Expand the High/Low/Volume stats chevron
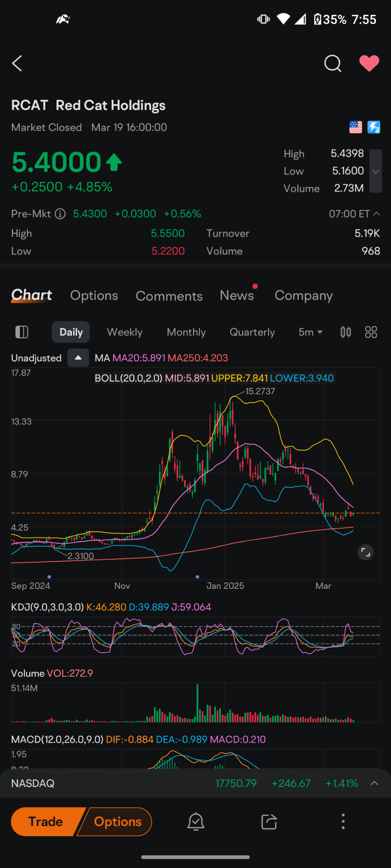This screenshot has width=391, height=868. point(375,171)
